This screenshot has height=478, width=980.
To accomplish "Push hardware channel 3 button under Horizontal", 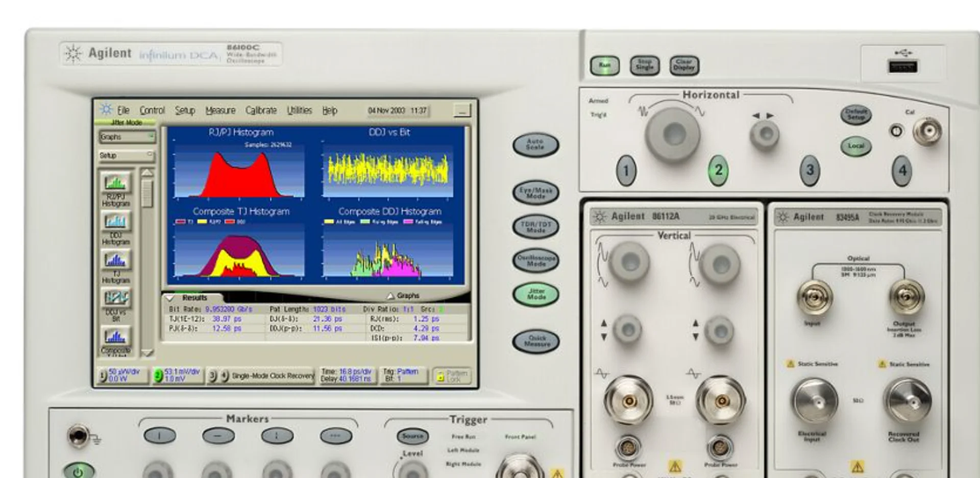I will click(x=810, y=170).
